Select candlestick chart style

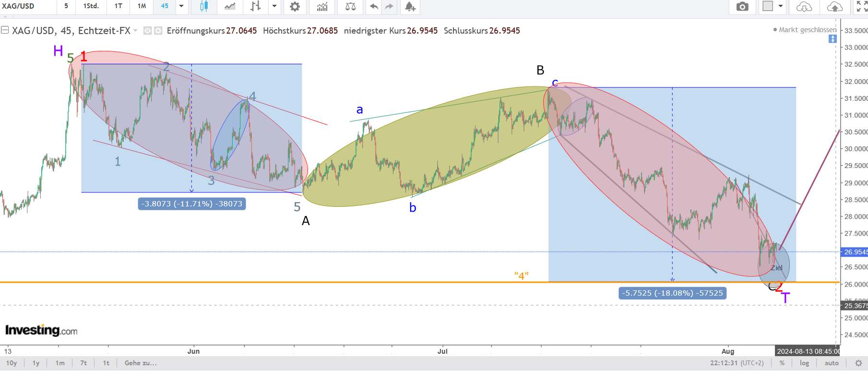coord(204,6)
